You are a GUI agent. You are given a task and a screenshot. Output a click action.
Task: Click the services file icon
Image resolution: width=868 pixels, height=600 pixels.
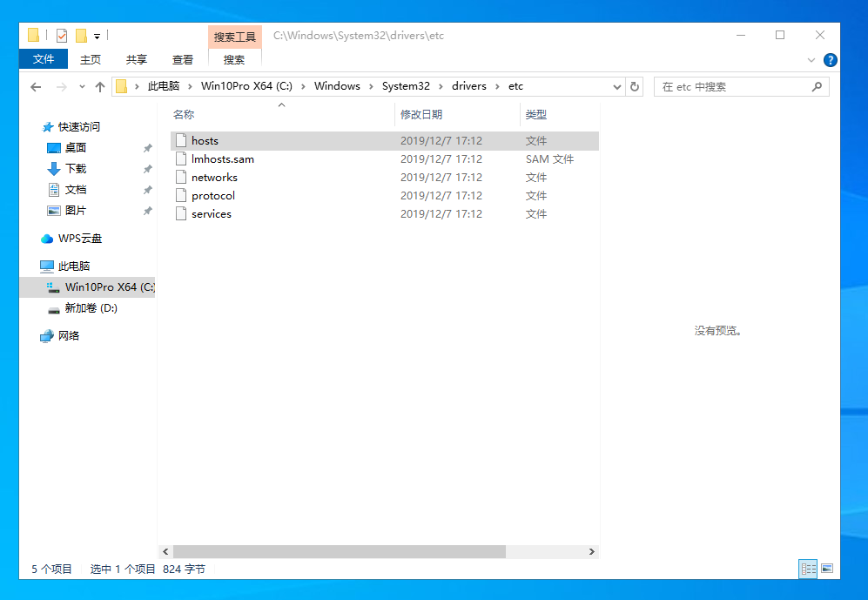pyautogui.click(x=181, y=213)
